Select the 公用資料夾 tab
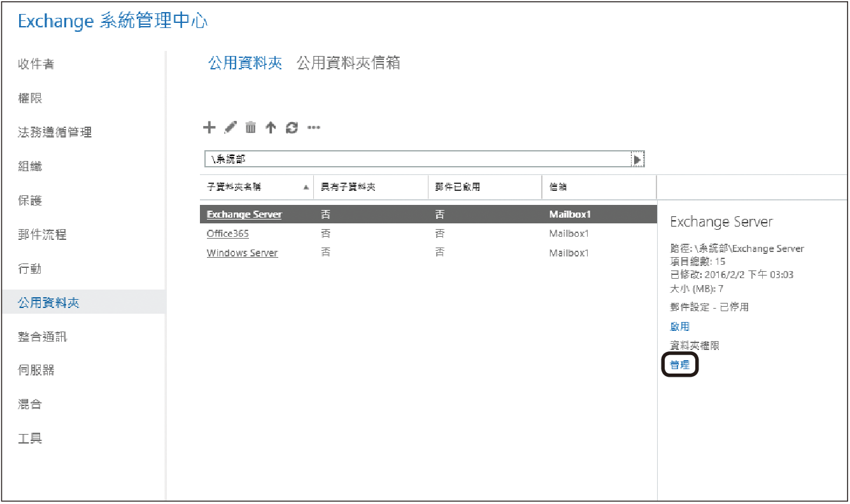850x504 pixels. click(x=245, y=63)
